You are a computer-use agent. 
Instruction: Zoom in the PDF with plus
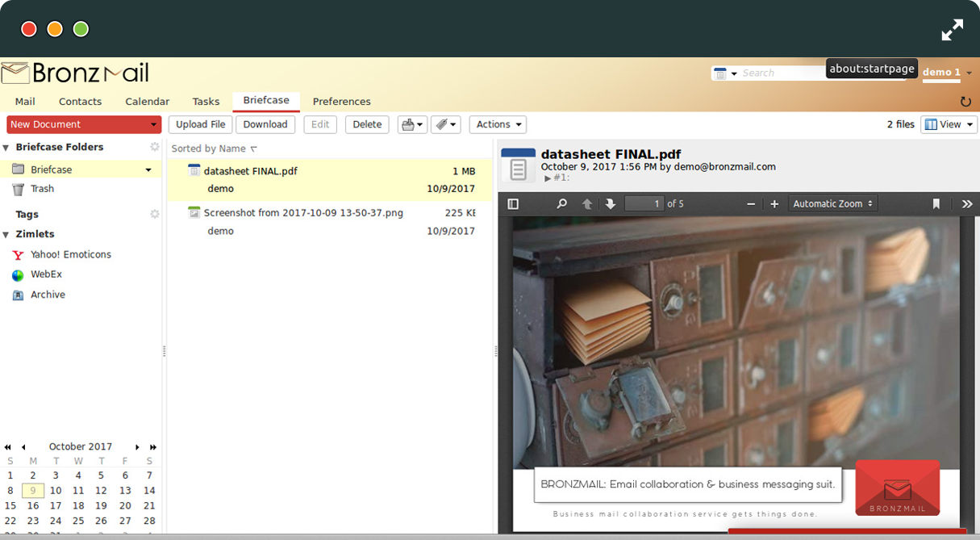click(774, 204)
